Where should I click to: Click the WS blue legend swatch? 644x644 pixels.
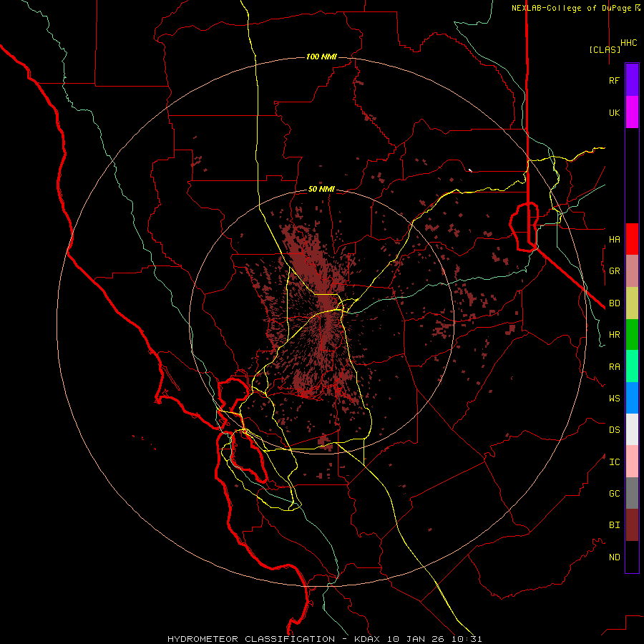coord(632,398)
